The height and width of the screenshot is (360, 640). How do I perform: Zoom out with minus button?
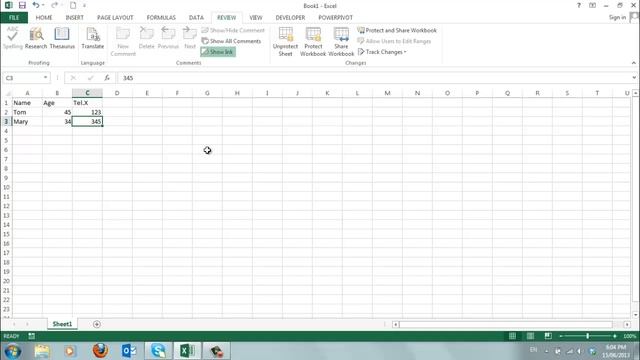(561, 336)
